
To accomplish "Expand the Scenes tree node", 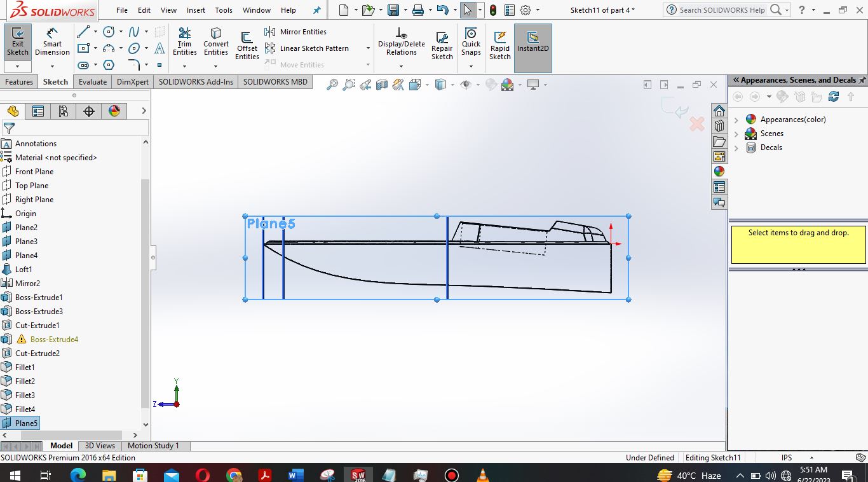I will 736,134.
